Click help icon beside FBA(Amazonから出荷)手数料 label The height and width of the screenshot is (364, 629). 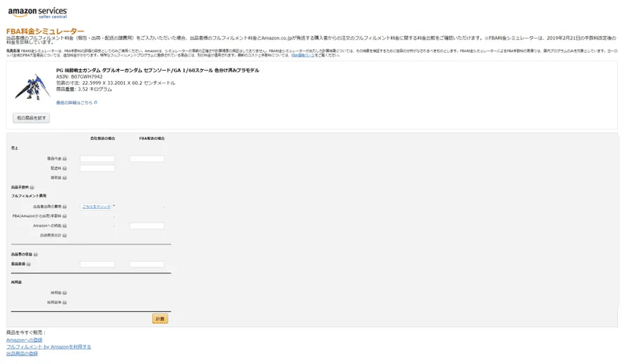(x=64, y=216)
